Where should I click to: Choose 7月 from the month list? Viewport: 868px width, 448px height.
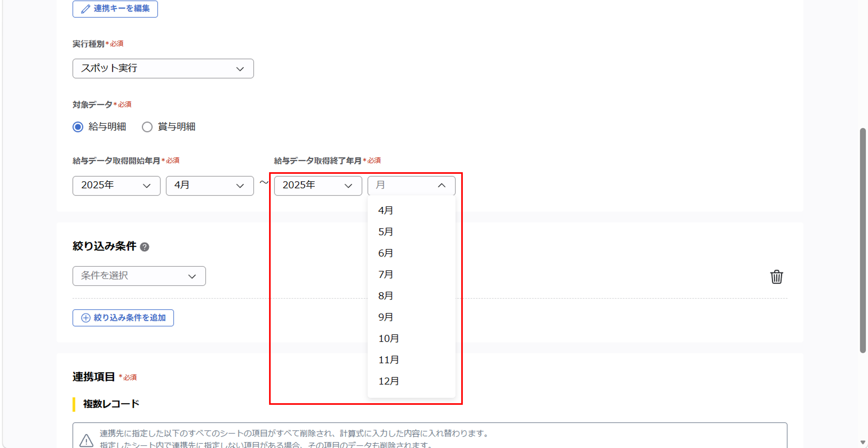pyautogui.click(x=411, y=275)
